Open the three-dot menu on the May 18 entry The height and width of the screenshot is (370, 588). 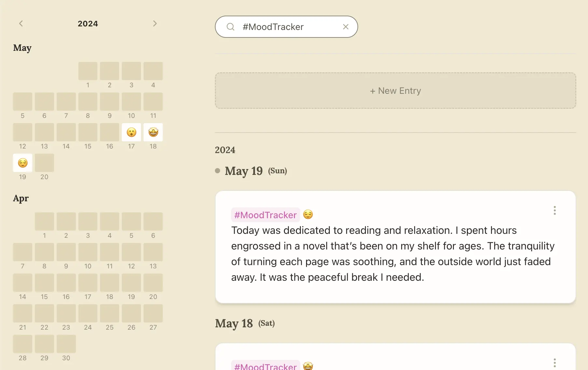click(554, 362)
